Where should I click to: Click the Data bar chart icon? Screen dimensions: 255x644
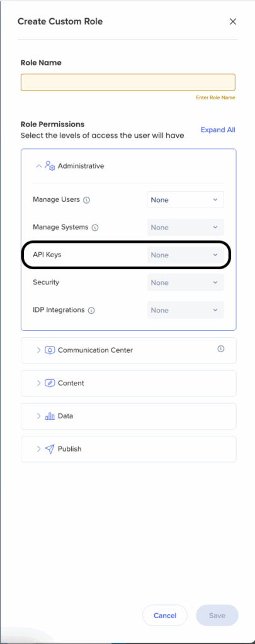tap(50, 416)
